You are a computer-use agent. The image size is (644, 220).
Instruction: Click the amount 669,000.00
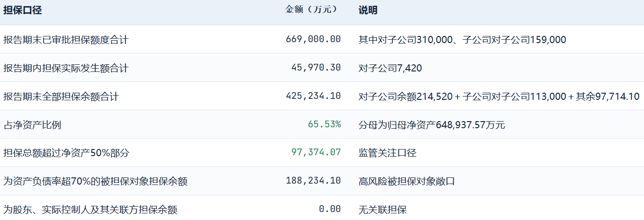tap(313, 39)
